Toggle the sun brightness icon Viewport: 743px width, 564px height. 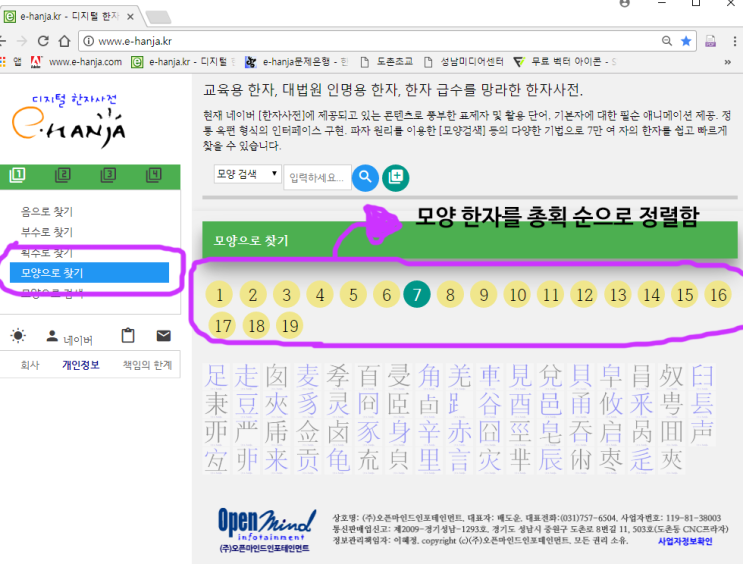click(x=18, y=336)
